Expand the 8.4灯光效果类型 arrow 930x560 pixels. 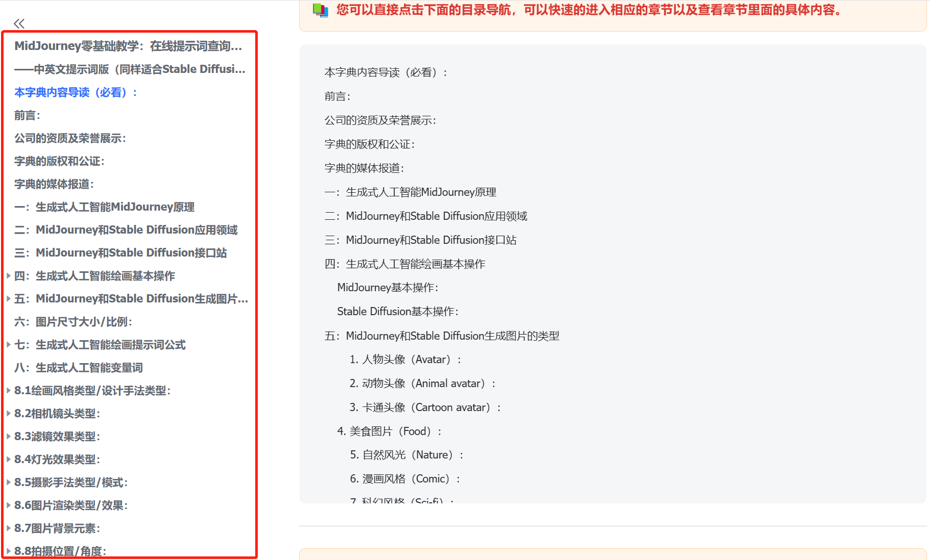(x=9, y=459)
